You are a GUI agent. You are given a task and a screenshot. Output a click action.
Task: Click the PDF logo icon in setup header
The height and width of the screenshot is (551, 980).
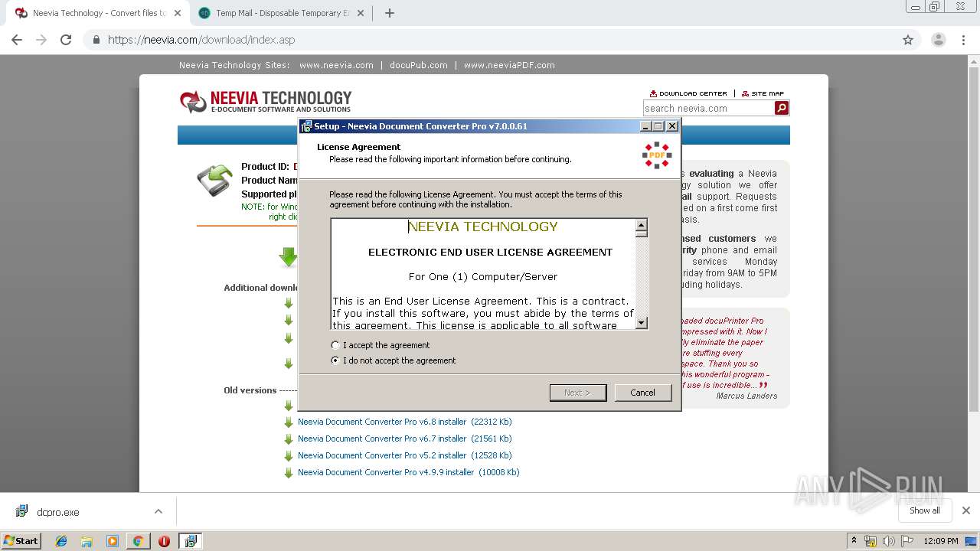click(x=657, y=155)
